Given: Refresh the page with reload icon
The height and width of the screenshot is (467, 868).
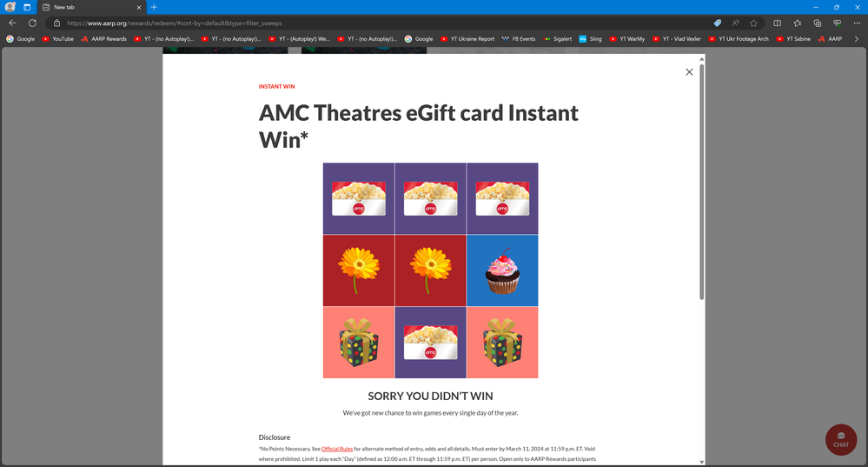Looking at the screenshot, I should (33, 23).
